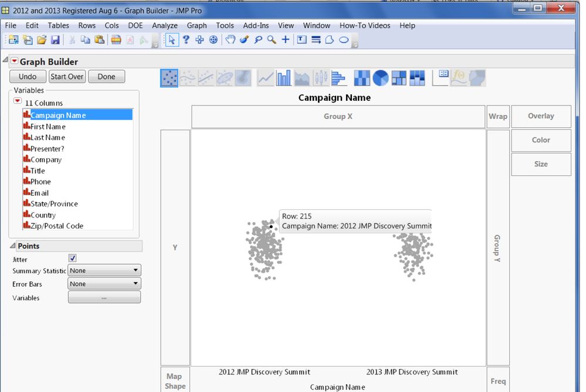Open the Error Bars dropdown
This screenshot has height=392, width=586.
coord(104,284)
